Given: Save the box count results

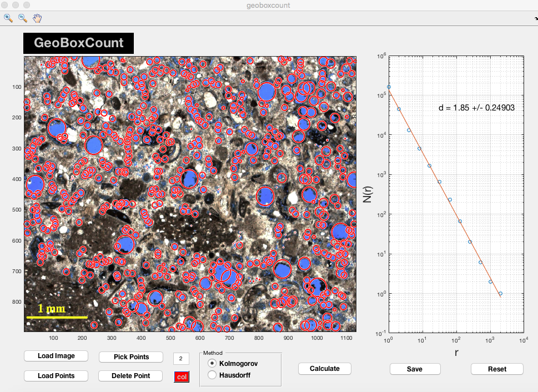Looking at the screenshot, I should pyautogui.click(x=415, y=369).
